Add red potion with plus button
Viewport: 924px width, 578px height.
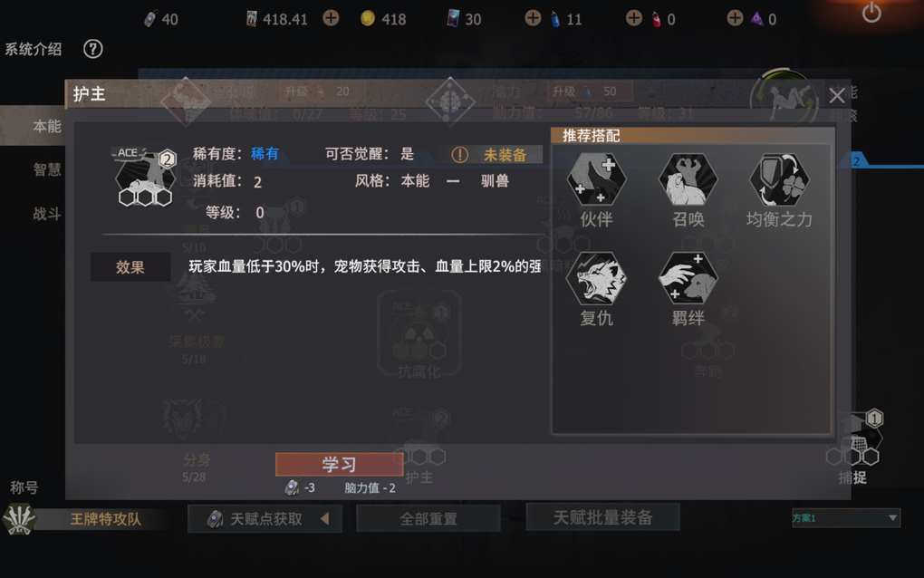pyautogui.click(x=634, y=18)
